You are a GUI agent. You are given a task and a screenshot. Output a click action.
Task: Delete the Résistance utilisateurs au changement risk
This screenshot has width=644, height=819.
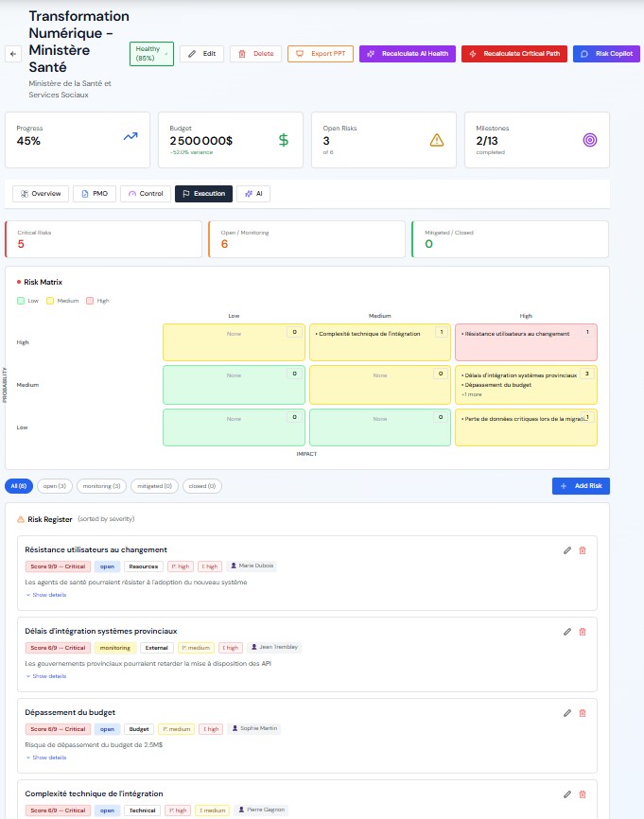tap(583, 550)
